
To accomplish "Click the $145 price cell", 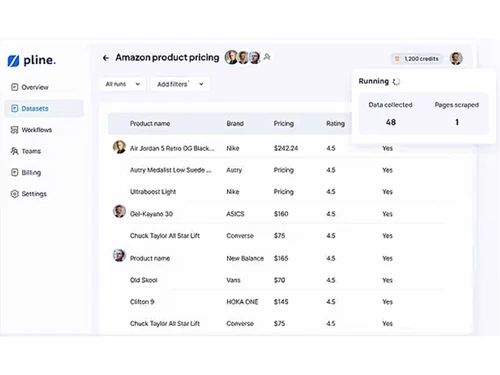I will click(281, 302).
